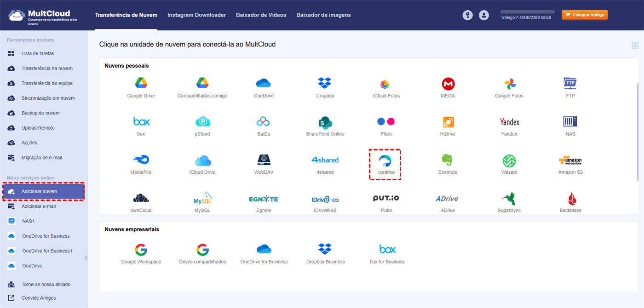Screen dimensions: 644x308
Task: Select the Wasabi storage icon
Action: 509,160
